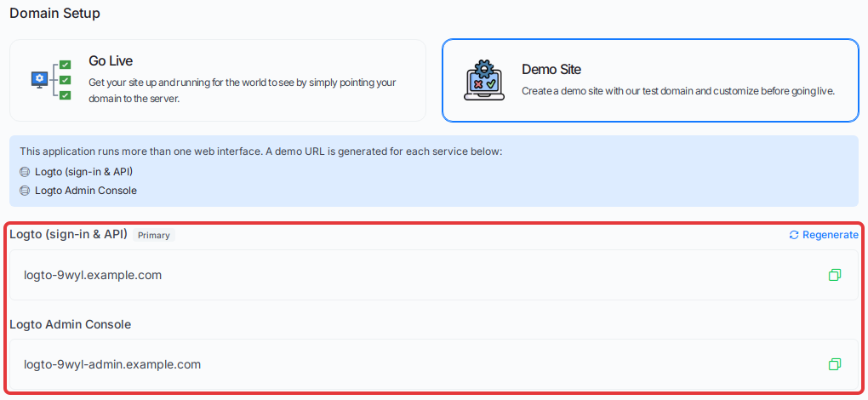868x400 pixels.
Task: Select the Go Live option card
Action: click(x=218, y=80)
